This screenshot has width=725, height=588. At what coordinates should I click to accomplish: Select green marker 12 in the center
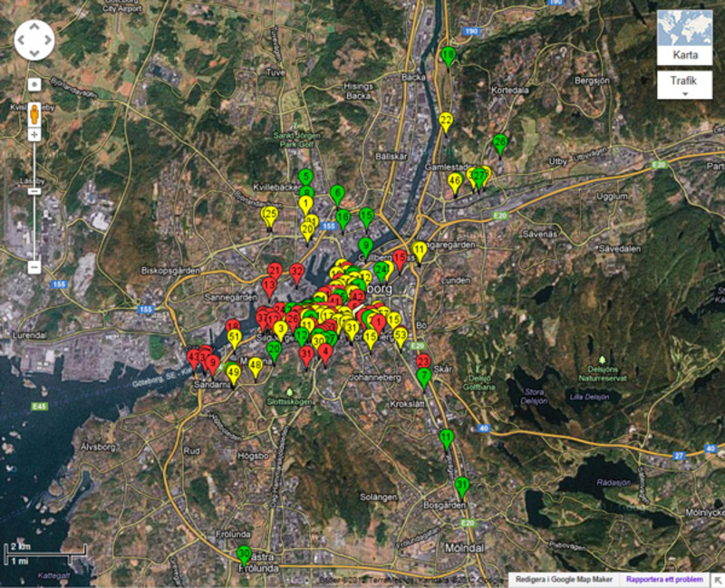tap(302, 335)
